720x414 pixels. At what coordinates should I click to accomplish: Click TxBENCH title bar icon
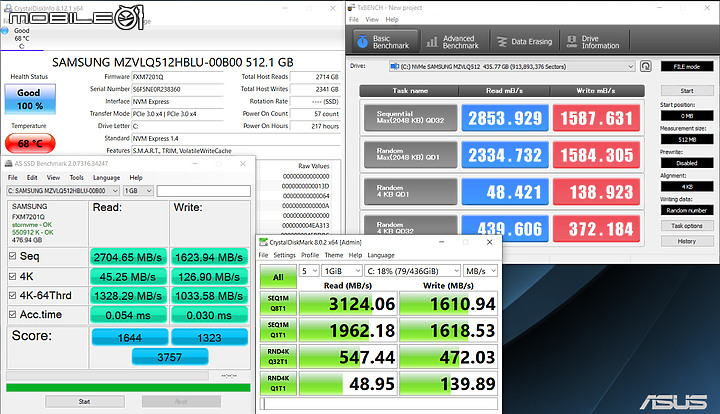(351, 7)
